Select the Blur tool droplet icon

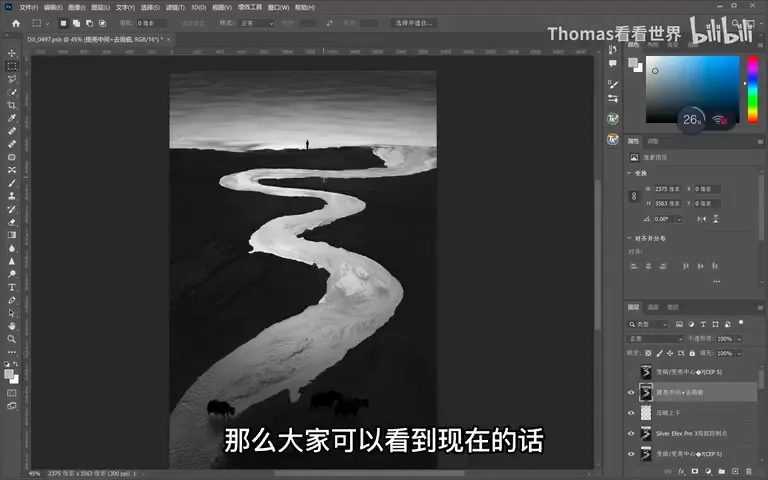pos(12,248)
